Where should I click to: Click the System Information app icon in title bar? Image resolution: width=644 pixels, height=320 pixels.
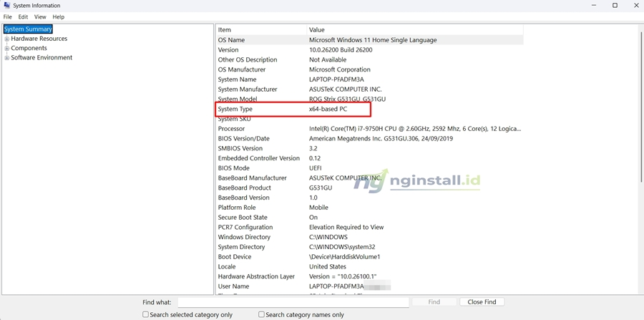(x=7, y=5)
